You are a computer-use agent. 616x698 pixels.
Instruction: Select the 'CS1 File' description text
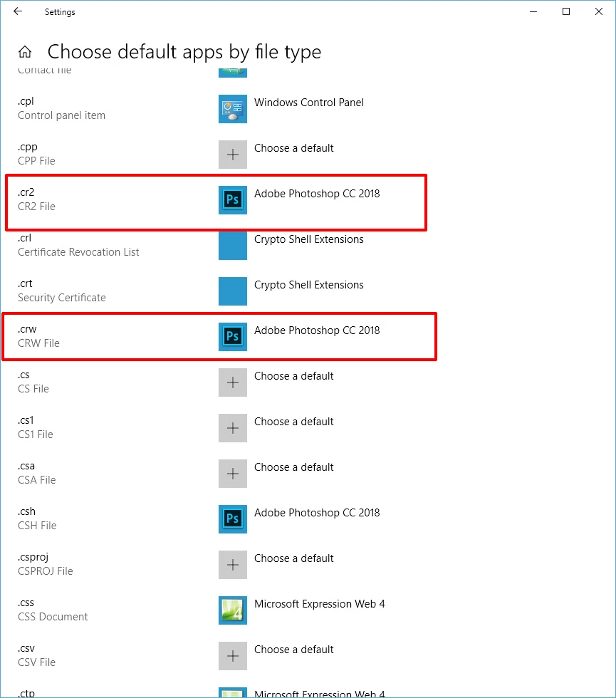click(x=36, y=434)
